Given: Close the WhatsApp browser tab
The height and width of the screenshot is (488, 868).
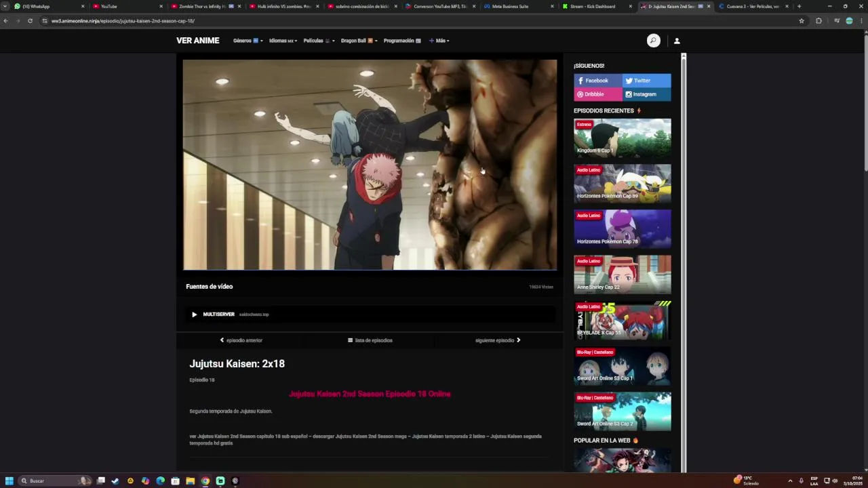Looking at the screenshot, I should point(83,6).
